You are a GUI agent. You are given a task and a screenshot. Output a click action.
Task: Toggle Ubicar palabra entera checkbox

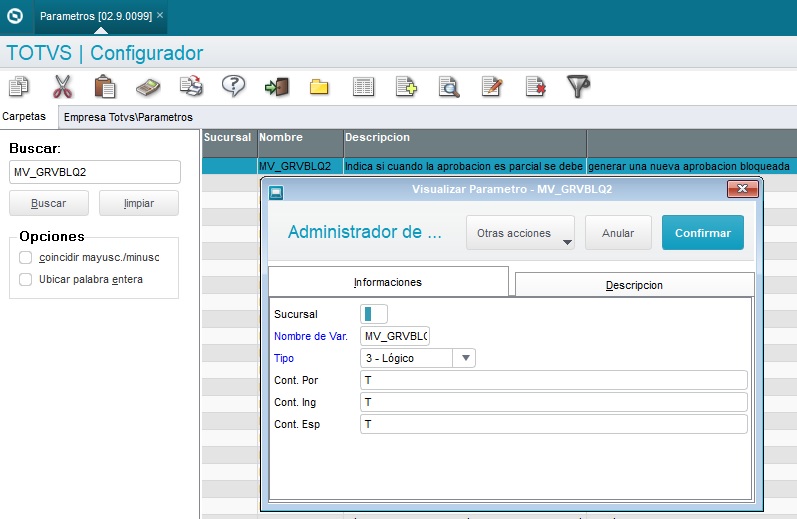pyautogui.click(x=25, y=279)
